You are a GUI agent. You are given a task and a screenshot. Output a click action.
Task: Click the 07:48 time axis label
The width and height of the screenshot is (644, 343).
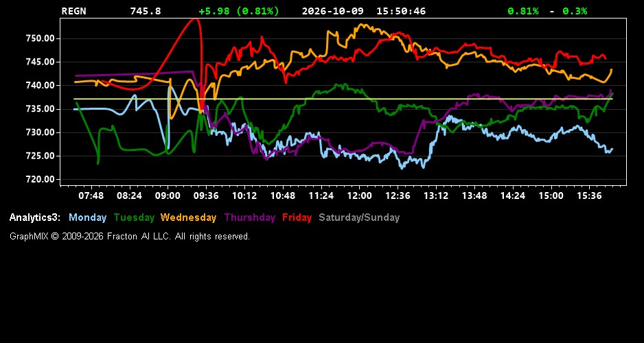tap(91, 196)
